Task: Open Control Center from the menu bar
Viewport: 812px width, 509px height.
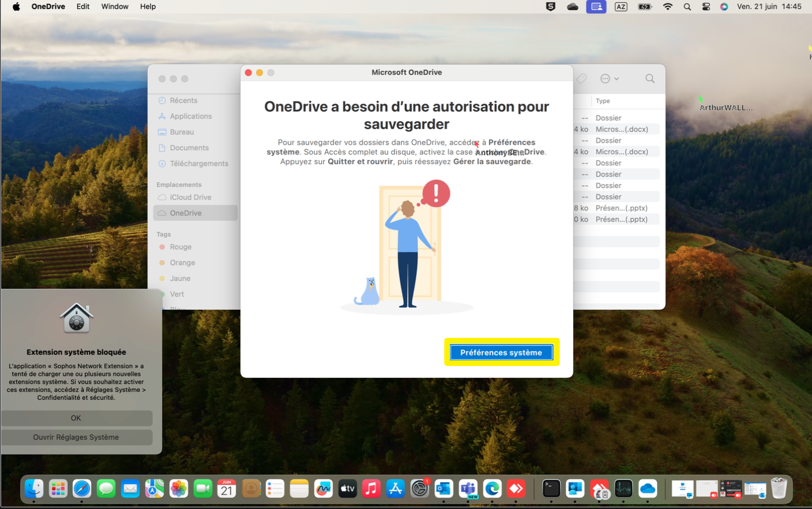Action: point(706,7)
